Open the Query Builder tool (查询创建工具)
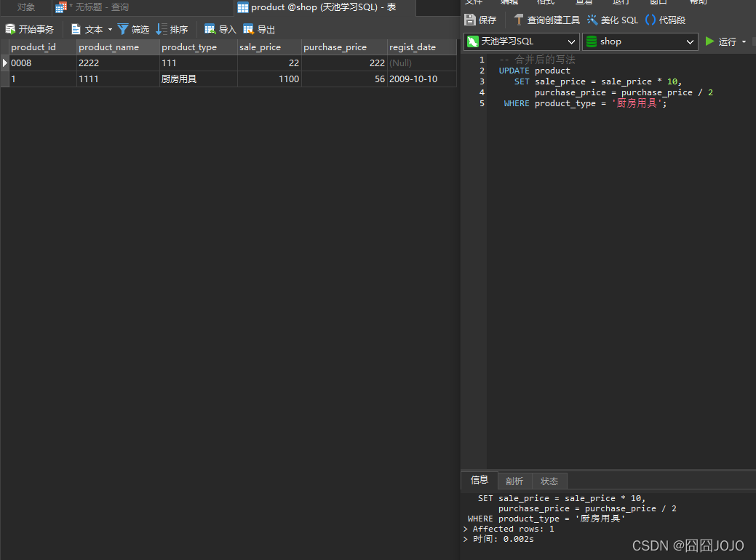 click(547, 20)
